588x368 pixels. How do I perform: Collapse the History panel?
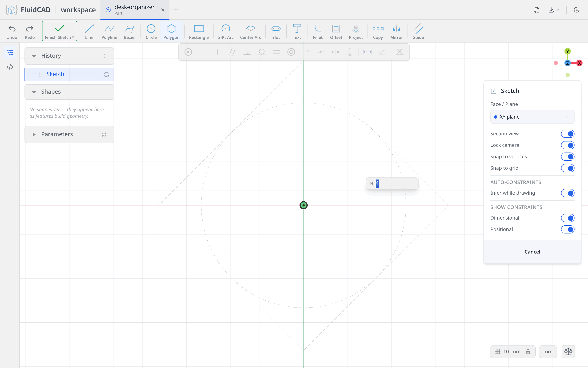(34, 56)
